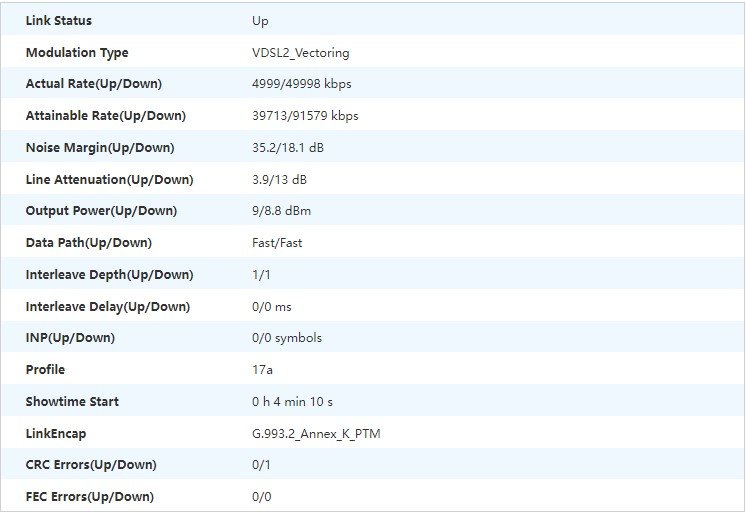
Task: Click the 'G.993.2_Annex_K_PTM' value
Action: (316, 434)
